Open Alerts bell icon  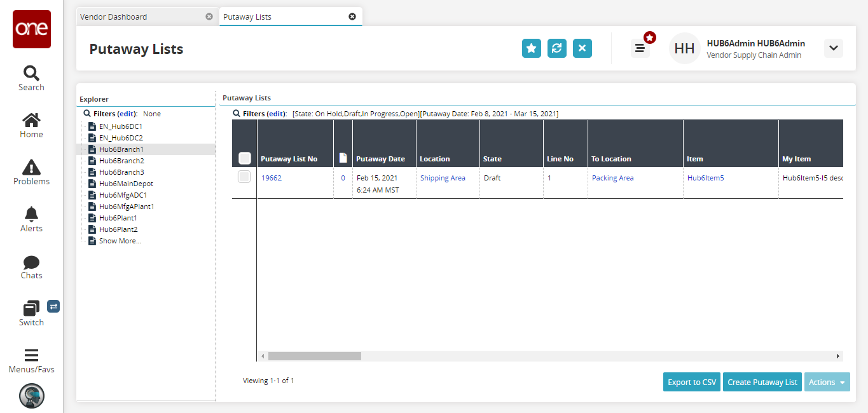(x=31, y=219)
